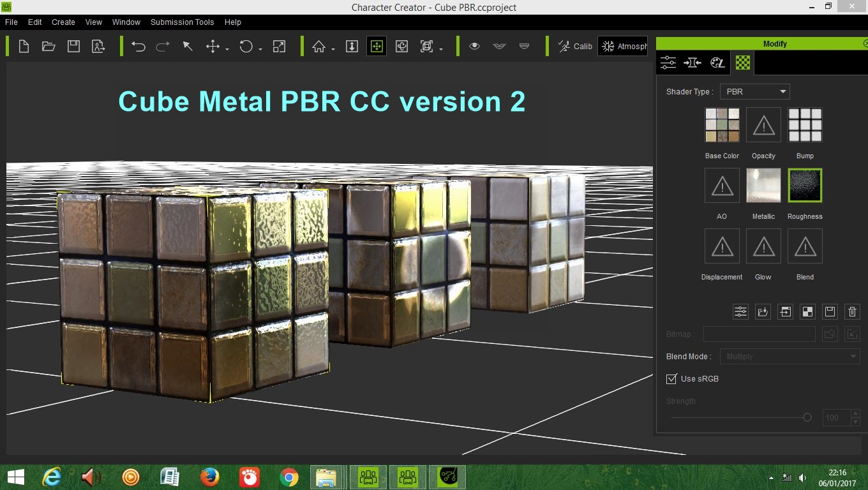This screenshot has height=490, width=868.
Task: Click the camera zoom icon
Action: (352, 46)
